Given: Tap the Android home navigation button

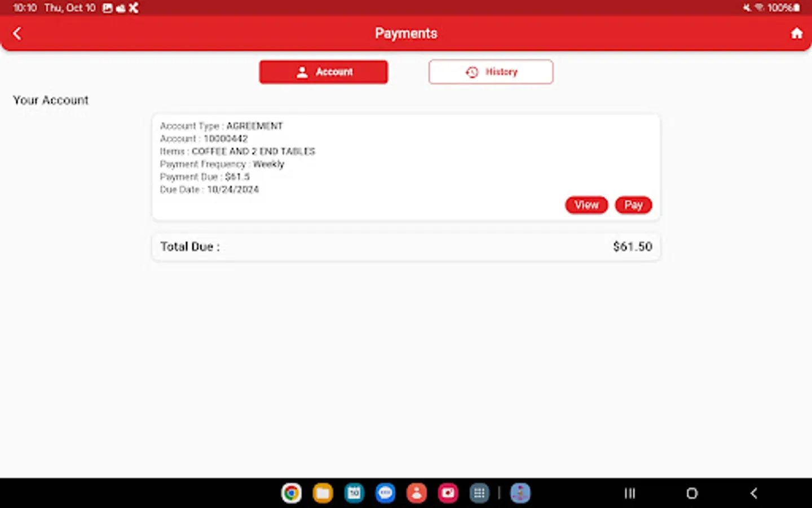Looking at the screenshot, I should tap(692, 493).
